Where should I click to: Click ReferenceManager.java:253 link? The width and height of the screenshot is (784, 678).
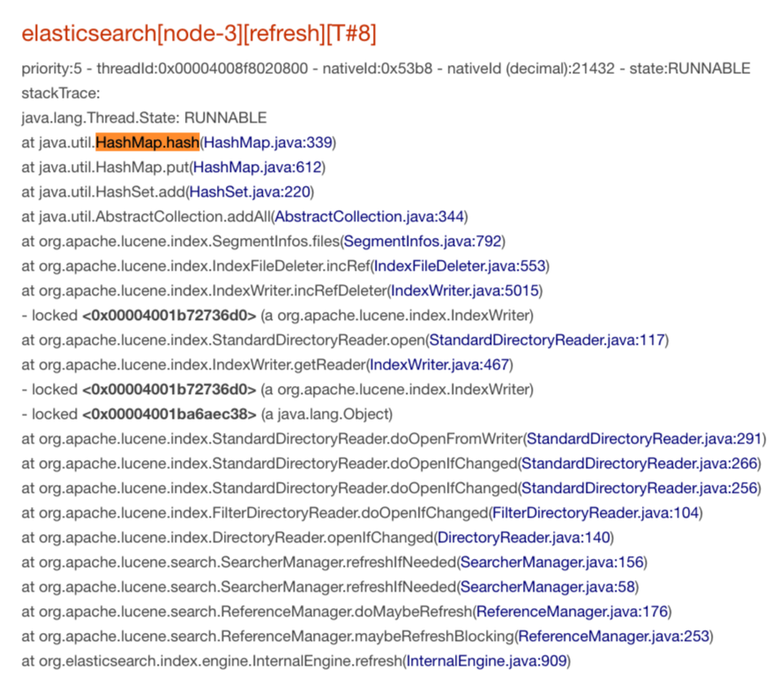(614, 636)
